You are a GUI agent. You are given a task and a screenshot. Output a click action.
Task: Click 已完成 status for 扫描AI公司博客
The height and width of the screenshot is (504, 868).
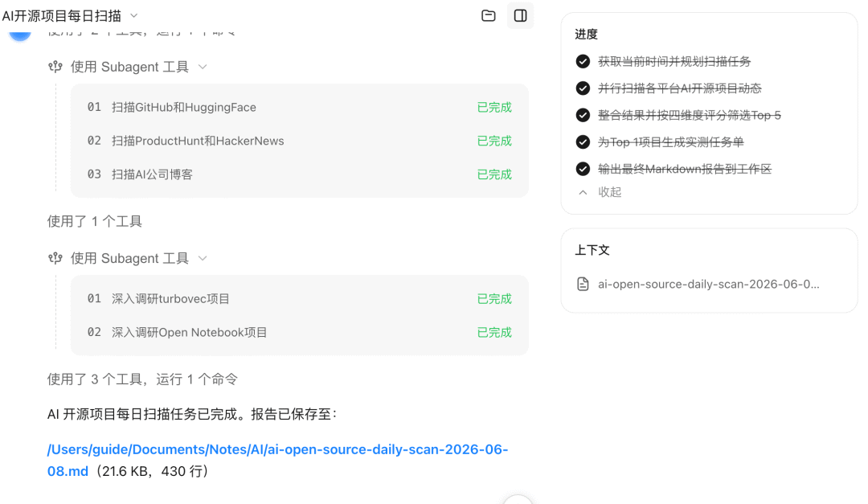pos(494,174)
